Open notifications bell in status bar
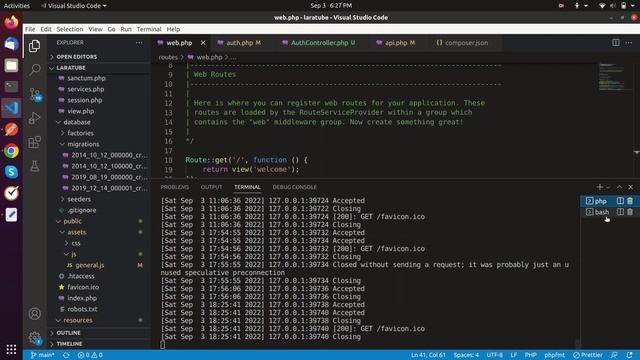640x360 pixels. [x=629, y=355]
